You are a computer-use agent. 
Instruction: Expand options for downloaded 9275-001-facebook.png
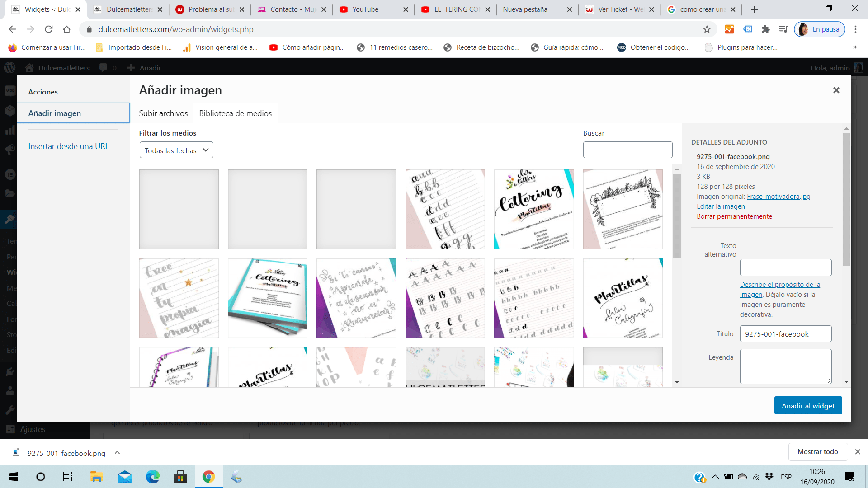tap(117, 452)
